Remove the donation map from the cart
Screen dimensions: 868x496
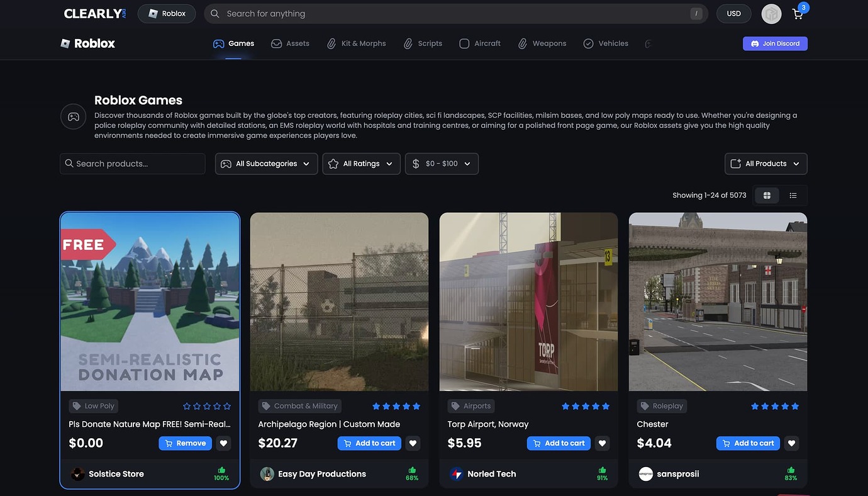pyautogui.click(x=185, y=442)
